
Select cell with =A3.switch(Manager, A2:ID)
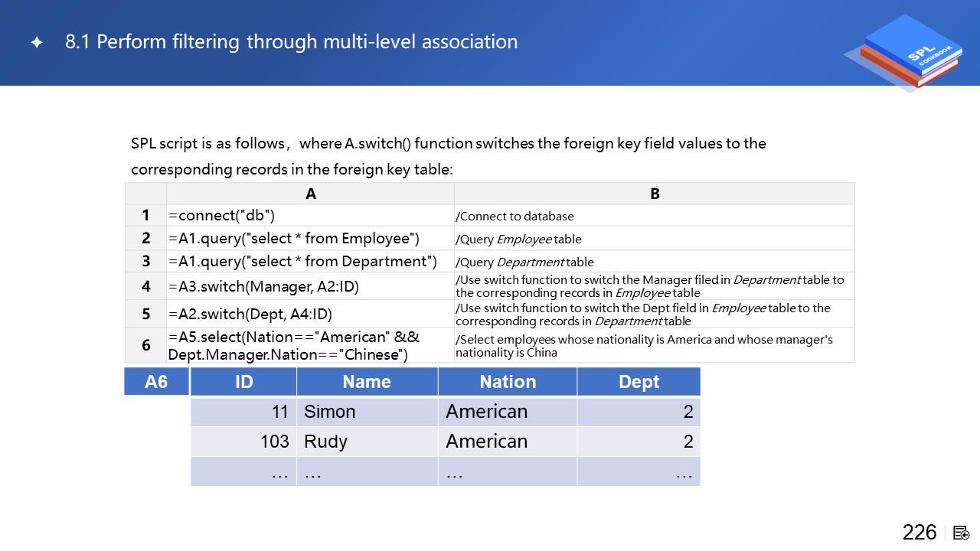point(310,287)
